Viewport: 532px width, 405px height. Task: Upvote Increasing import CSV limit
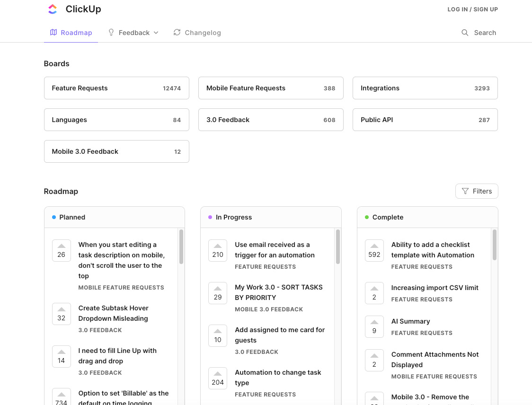click(374, 293)
